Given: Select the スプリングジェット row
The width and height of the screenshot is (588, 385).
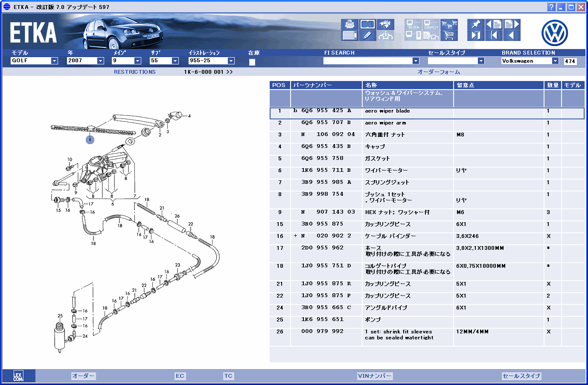Looking at the screenshot, I should 427,185.
